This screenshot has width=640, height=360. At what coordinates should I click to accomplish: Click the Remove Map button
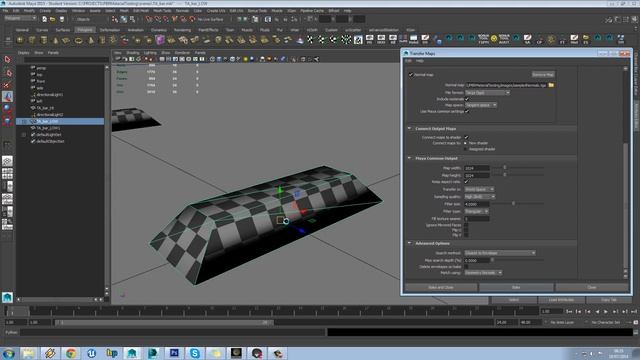(543, 75)
